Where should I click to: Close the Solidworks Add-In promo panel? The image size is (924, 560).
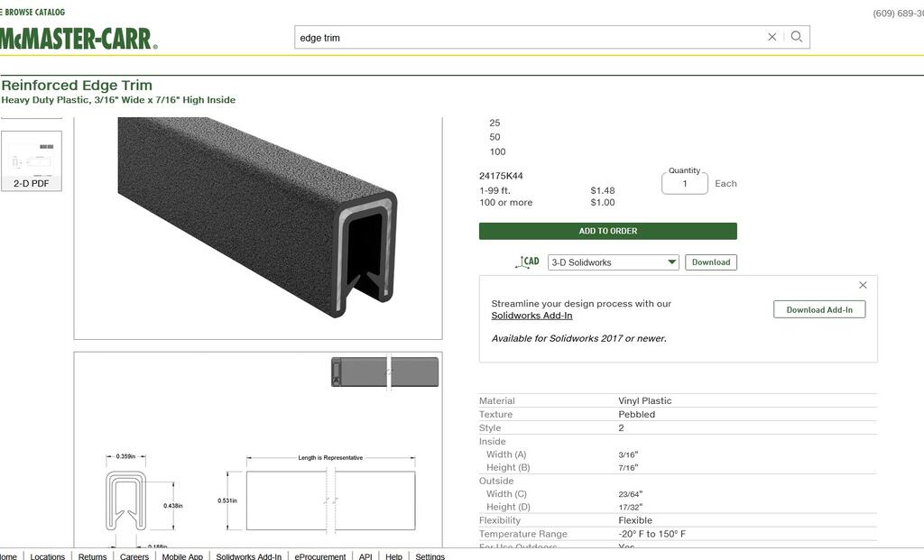tap(863, 285)
